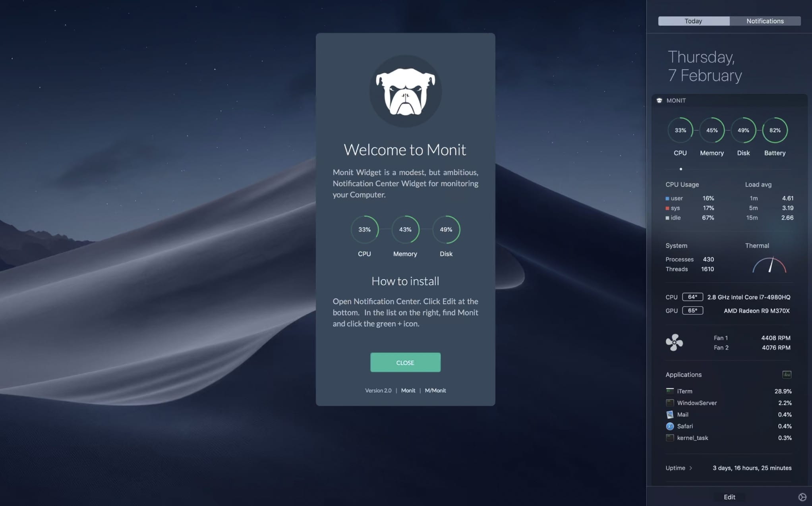Click the fan icon in widget
Screen dimensions: 812x506
(674, 342)
